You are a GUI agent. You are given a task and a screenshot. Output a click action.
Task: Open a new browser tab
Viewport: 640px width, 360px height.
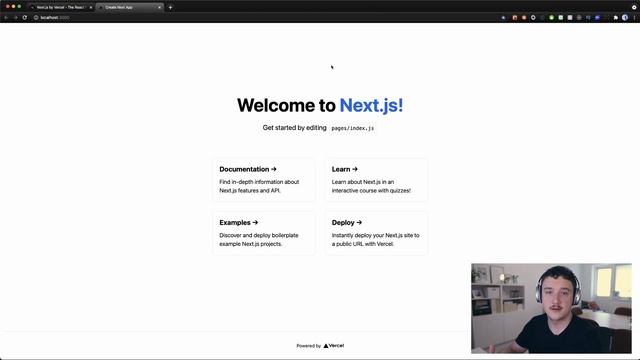pyautogui.click(x=170, y=7)
